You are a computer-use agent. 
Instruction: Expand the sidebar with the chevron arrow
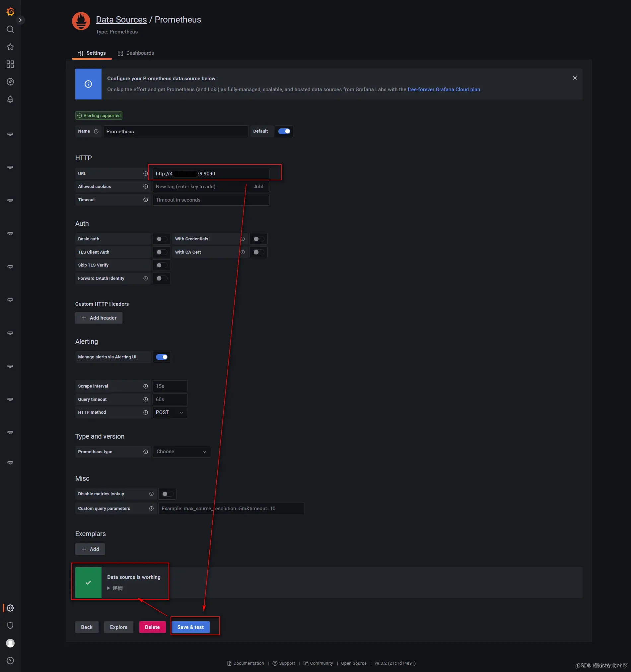[20, 20]
